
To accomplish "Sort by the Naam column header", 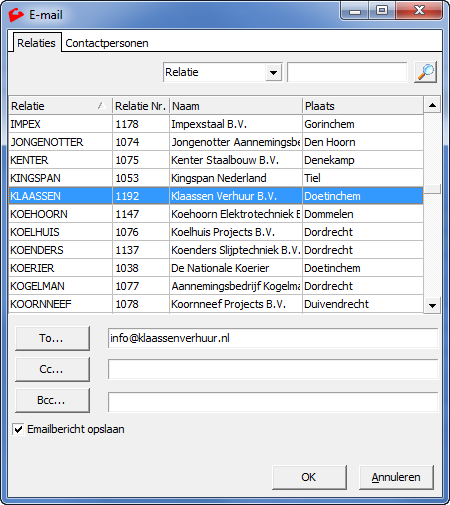I will click(x=236, y=106).
